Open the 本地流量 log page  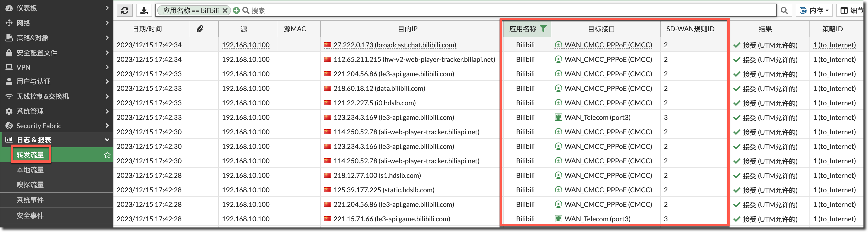click(x=30, y=170)
